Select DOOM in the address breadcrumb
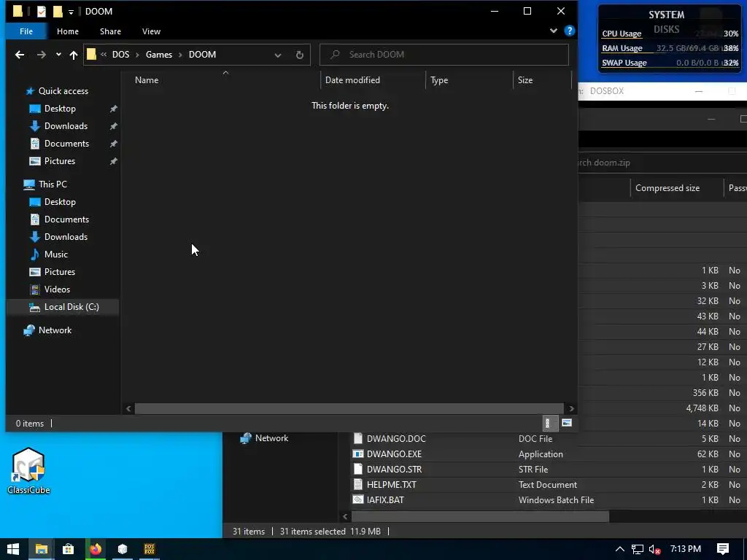 pos(202,55)
